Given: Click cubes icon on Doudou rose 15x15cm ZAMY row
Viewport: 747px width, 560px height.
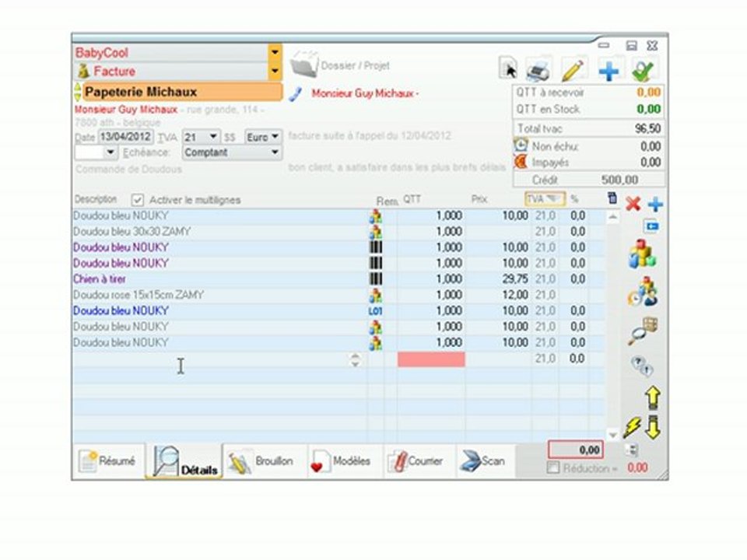Looking at the screenshot, I should tap(375, 296).
